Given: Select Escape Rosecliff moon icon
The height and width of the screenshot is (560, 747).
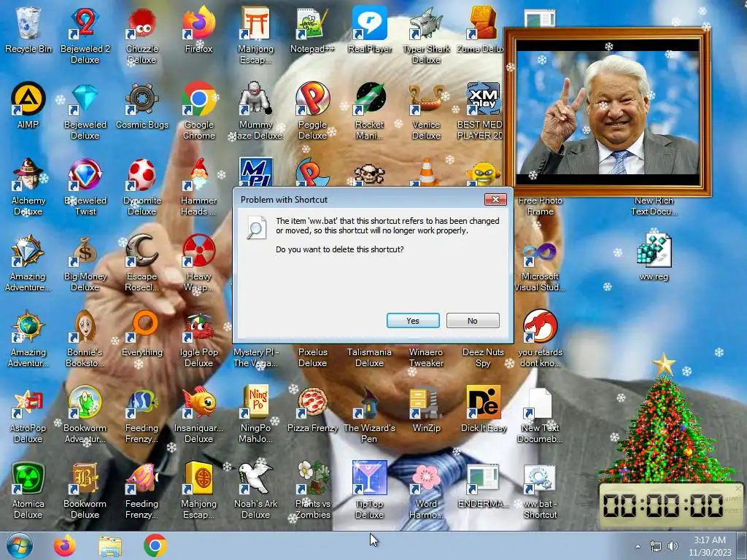Looking at the screenshot, I should [142, 262].
